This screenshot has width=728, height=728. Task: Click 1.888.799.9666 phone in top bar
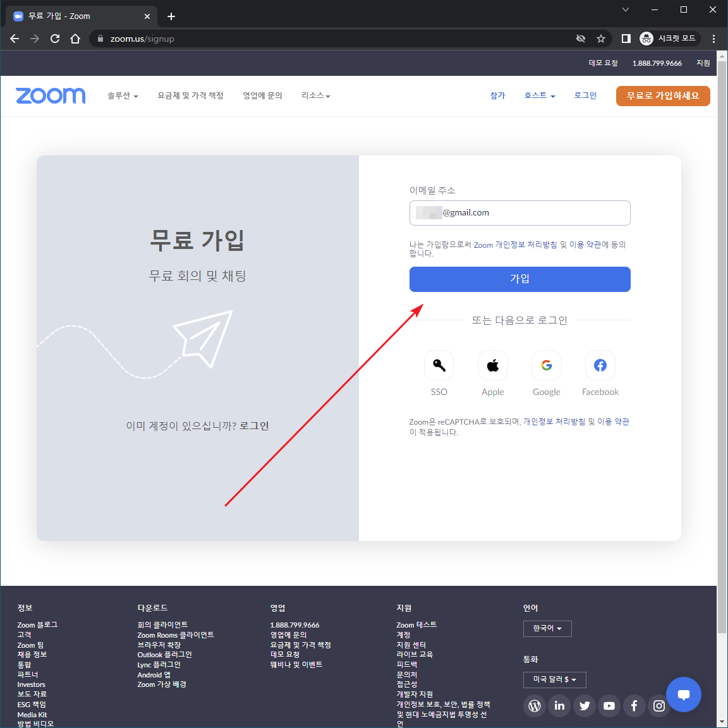657,63
